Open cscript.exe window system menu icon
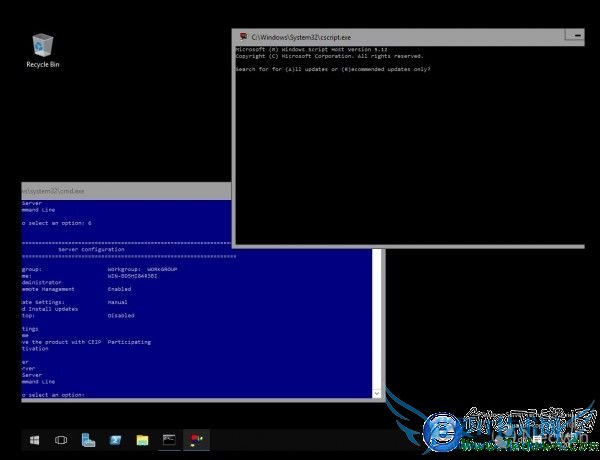Viewport: 600px width, 460px height. (x=242, y=36)
